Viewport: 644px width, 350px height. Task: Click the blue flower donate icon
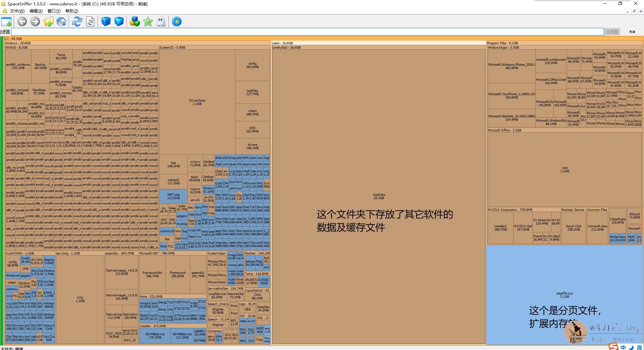pyautogui.click(x=177, y=22)
